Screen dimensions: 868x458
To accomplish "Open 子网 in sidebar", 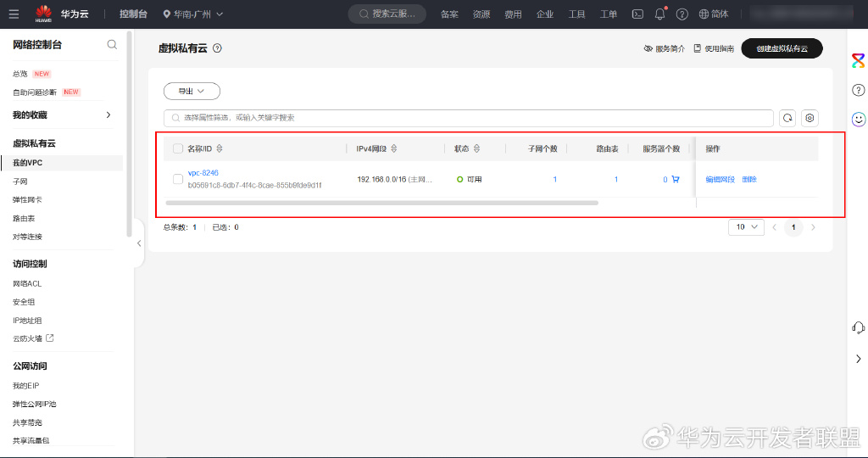I will click(x=20, y=182).
